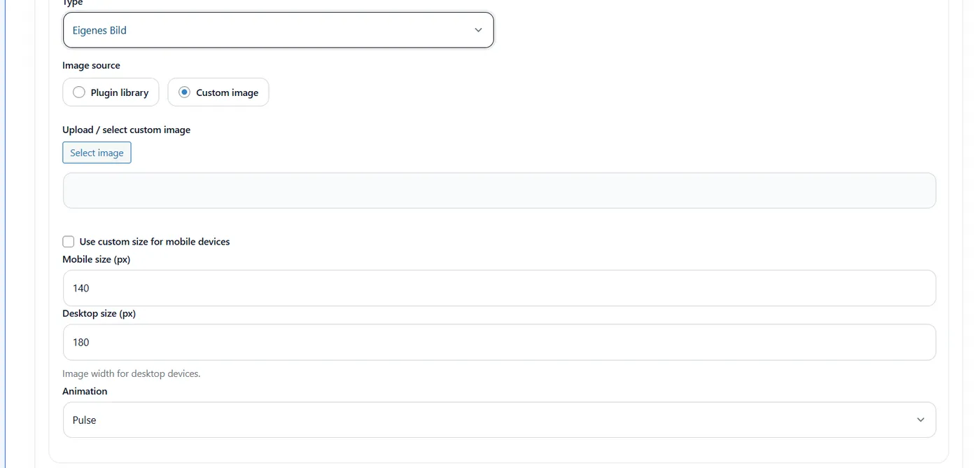Click the chevron arrow of the Type select
This screenshot has height=468, width=980.
[478, 30]
